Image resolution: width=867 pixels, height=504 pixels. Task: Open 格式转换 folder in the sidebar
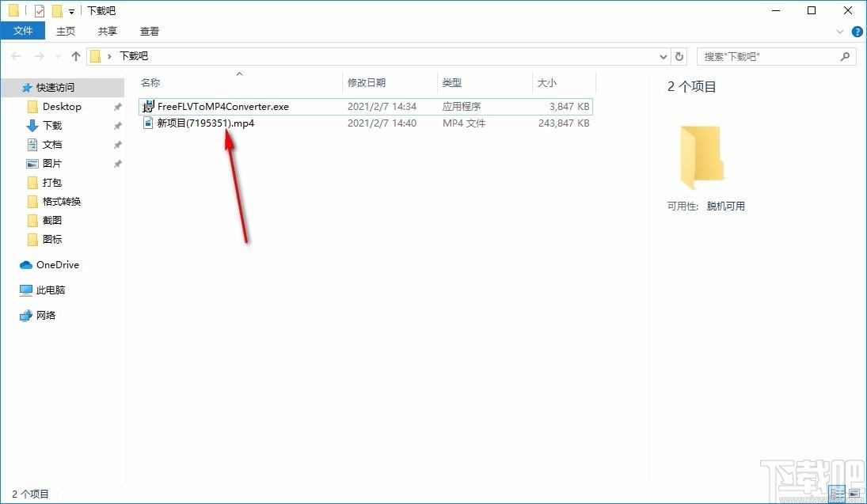[x=62, y=201]
